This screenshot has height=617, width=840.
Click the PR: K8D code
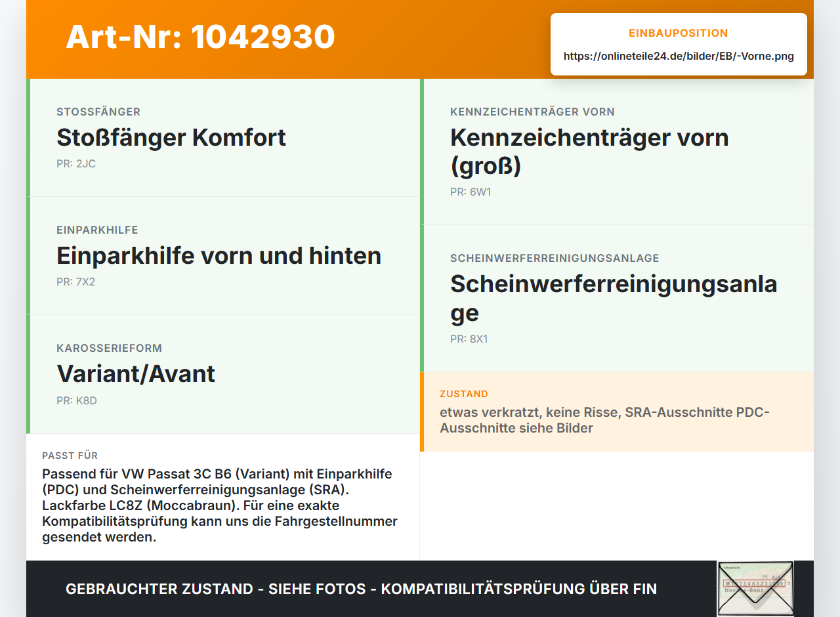click(77, 400)
